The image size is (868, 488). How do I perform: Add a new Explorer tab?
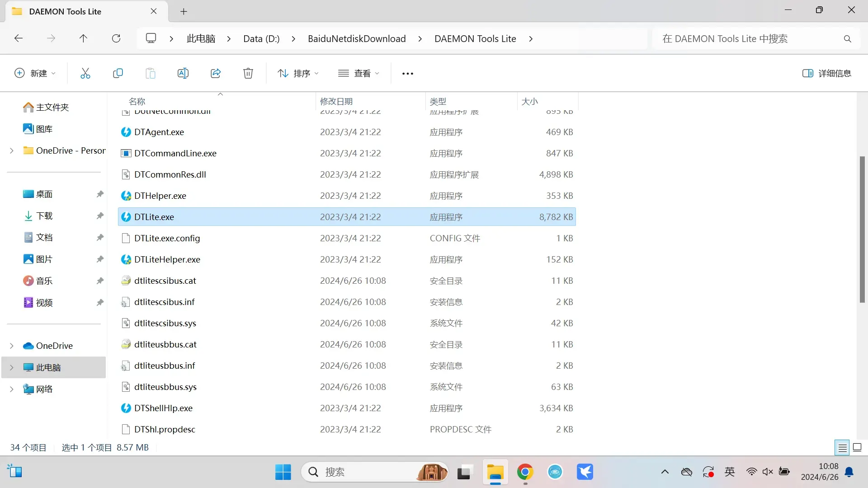click(x=184, y=12)
